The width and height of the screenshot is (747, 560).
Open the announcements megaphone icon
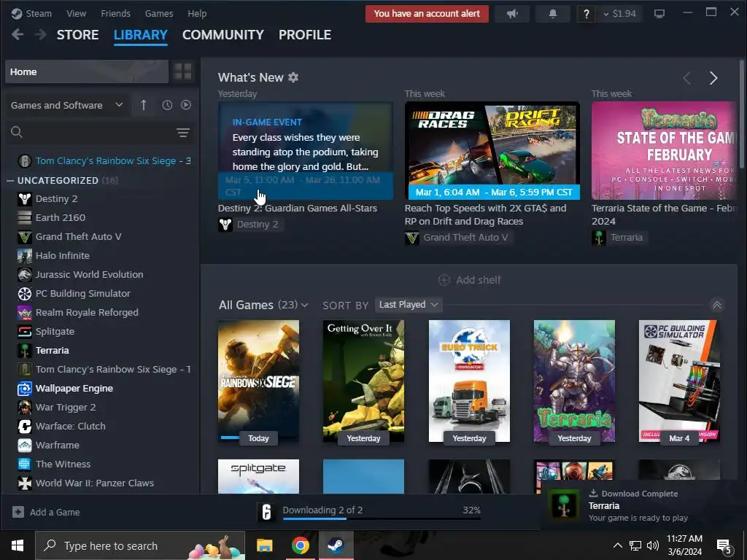pyautogui.click(x=512, y=14)
